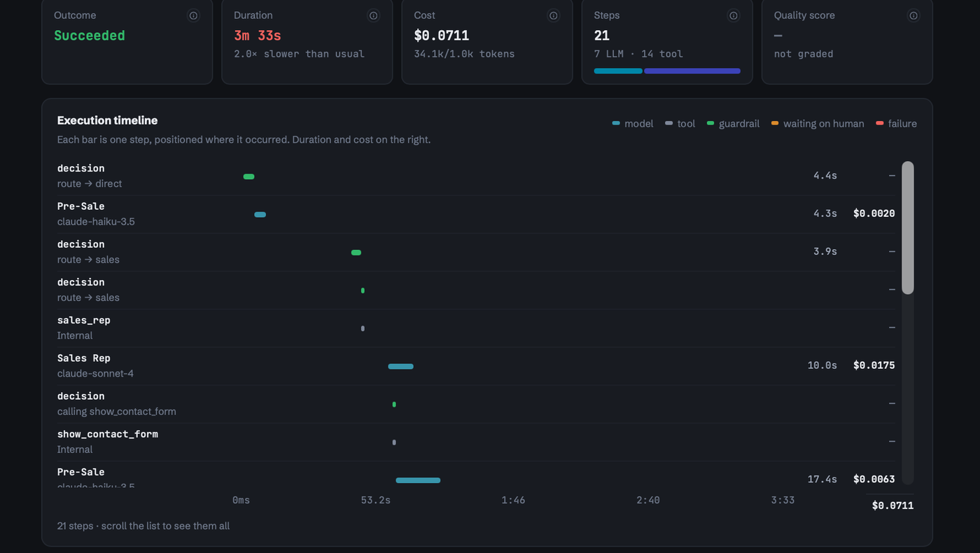Image resolution: width=980 pixels, height=553 pixels.
Task: Click the "10.0s" duration value
Action: click(x=822, y=365)
